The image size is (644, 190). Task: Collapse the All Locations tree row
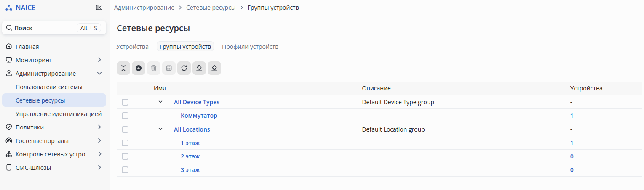pos(160,129)
